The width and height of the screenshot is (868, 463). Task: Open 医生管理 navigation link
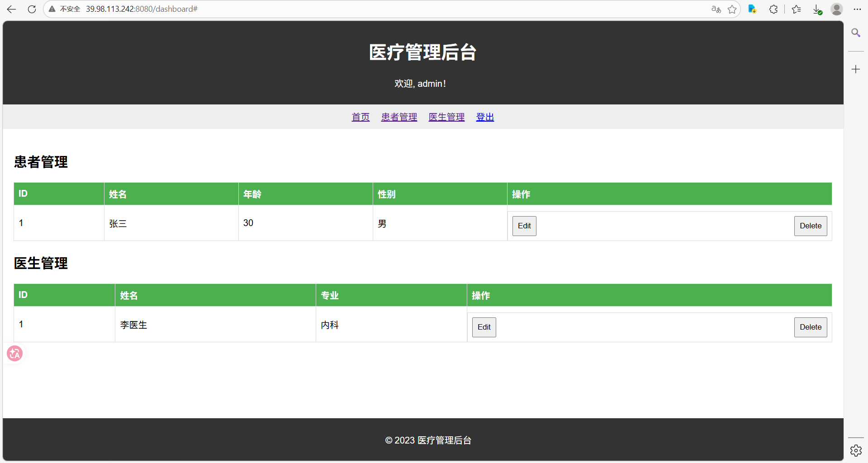click(x=446, y=117)
